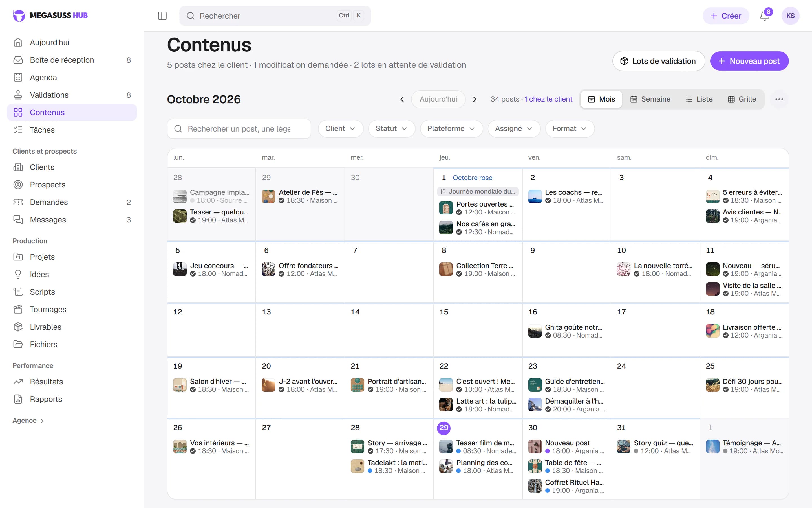Go to next month arrow
The width and height of the screenshot is (812, 508).
click(475, 99)
